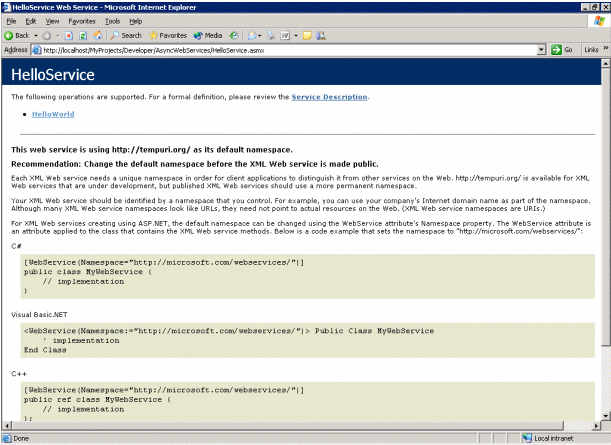Click the horizontal scrollbar right arrow
The image size is (611, 445).
click(596, 426)
